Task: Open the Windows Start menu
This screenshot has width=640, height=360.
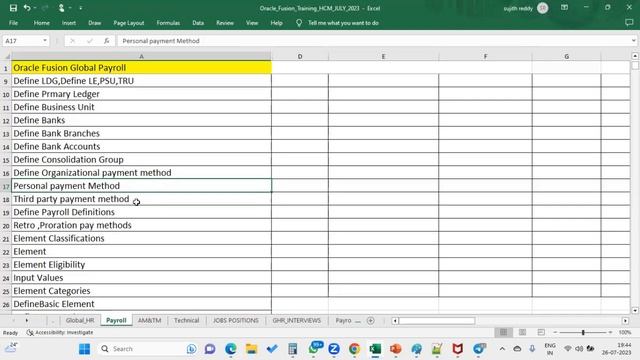Action: point(84,349)
